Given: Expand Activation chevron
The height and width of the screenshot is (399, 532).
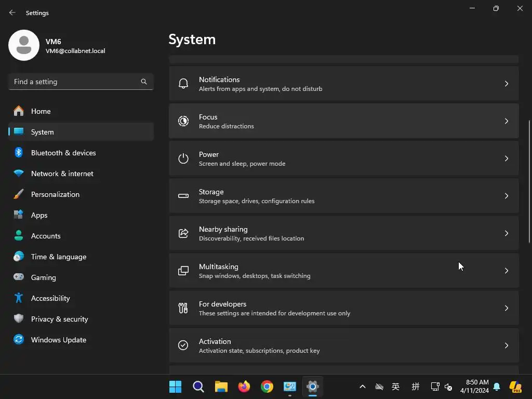Looking at the screenshot, I should tap(506, 345).
